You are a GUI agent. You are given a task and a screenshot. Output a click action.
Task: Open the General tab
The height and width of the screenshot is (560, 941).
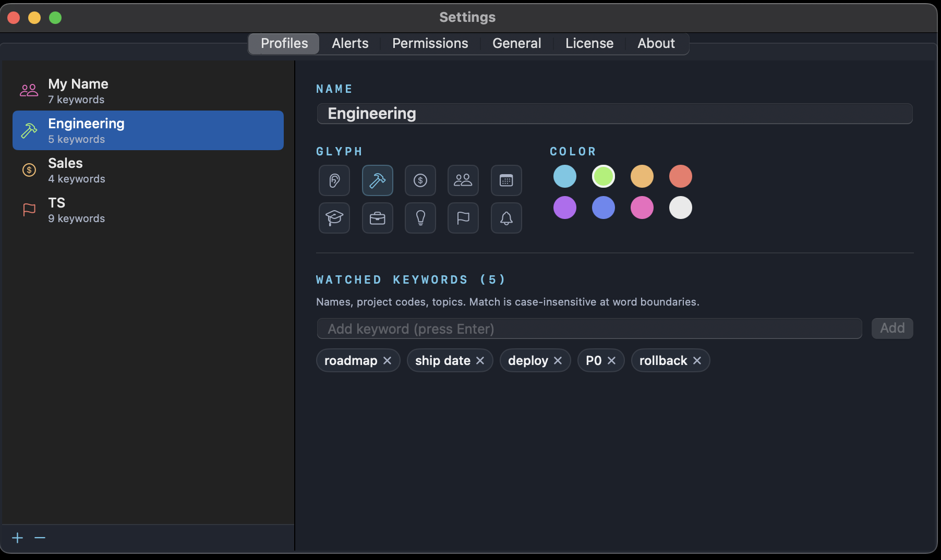[517, 43]
